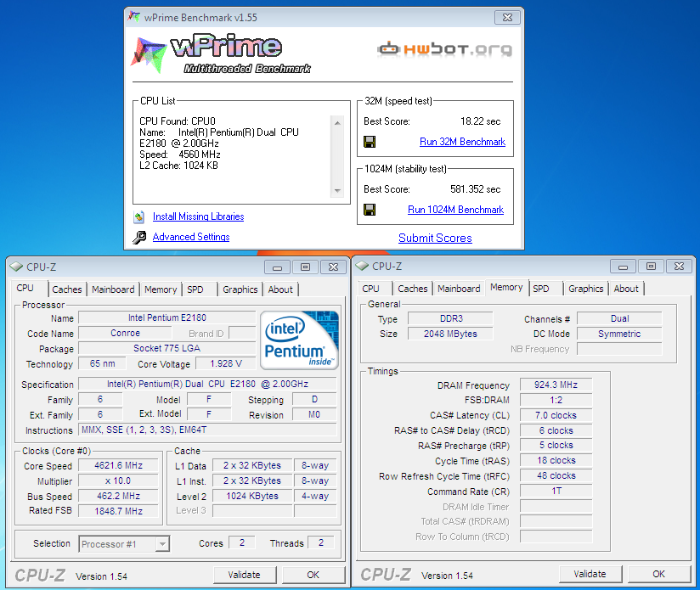The image size is (700, 590).
Task: Switch to CPU tab in right CPU-Z
Action: pos(371,289)
